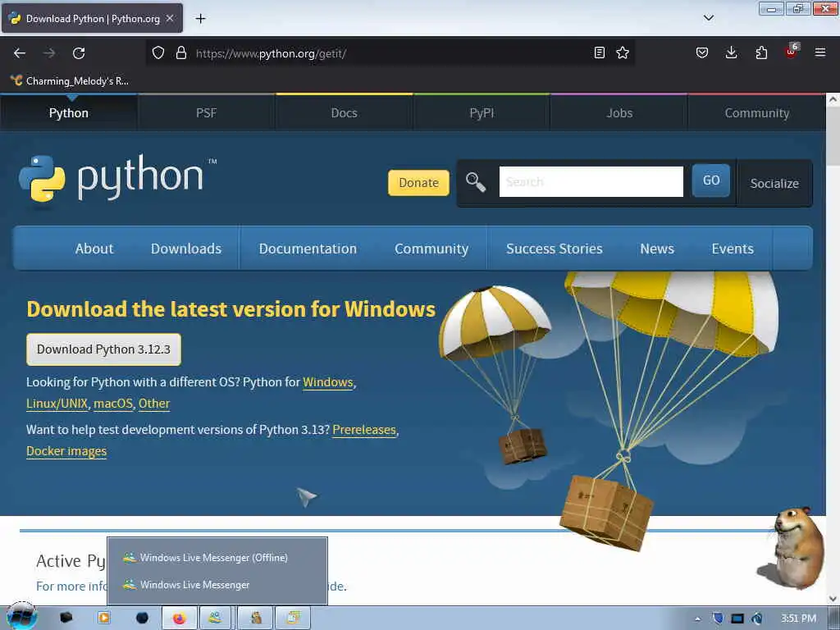
Task: Open the media player taskbar icon
Action: point(104,618)
